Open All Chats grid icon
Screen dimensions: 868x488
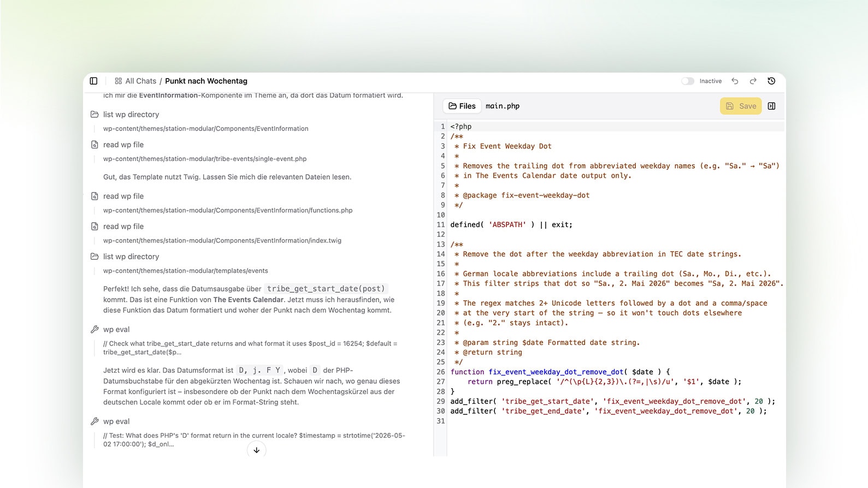pyautogui.click(x=118, y=81)
